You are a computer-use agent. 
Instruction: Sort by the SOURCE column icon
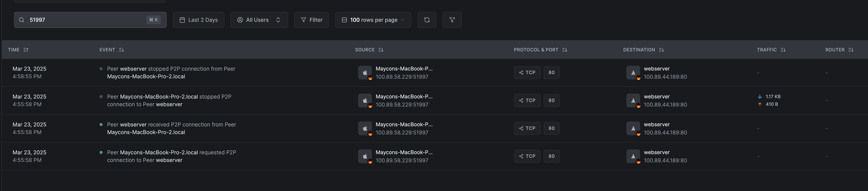(x=381, y=50)
